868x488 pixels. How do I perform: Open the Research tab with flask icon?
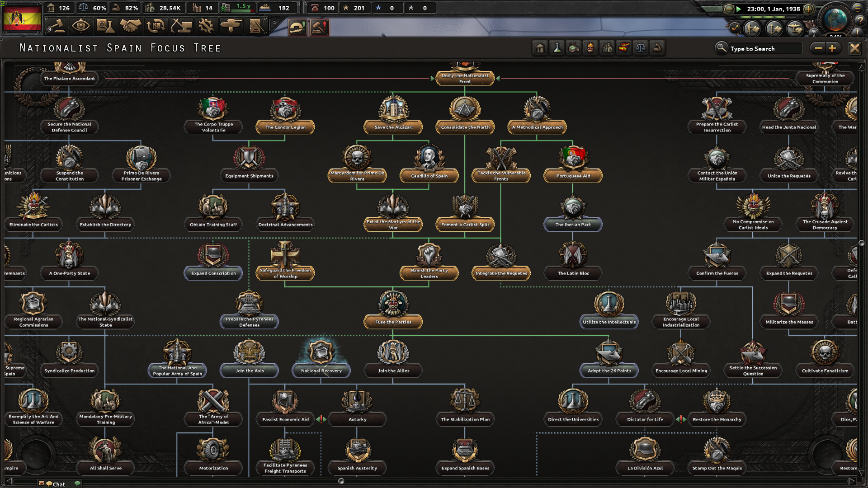point(105,26)
